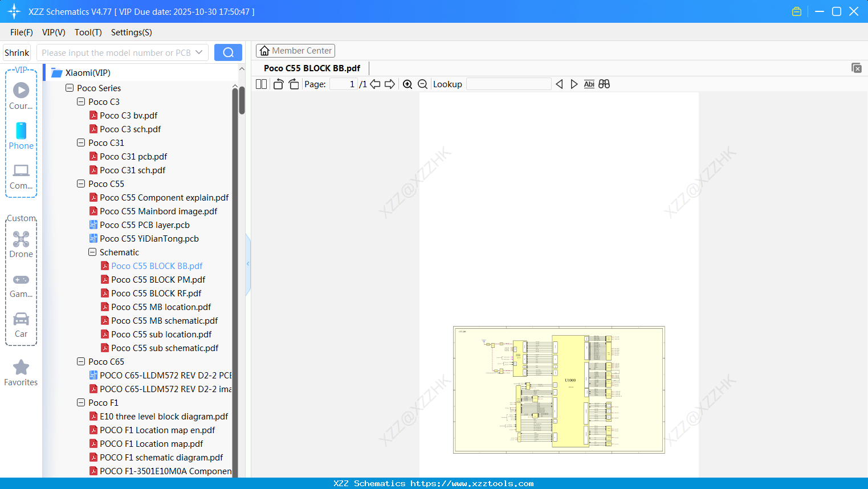Click the model number search input
Screen dimensions: 868x489
(116, 52)
